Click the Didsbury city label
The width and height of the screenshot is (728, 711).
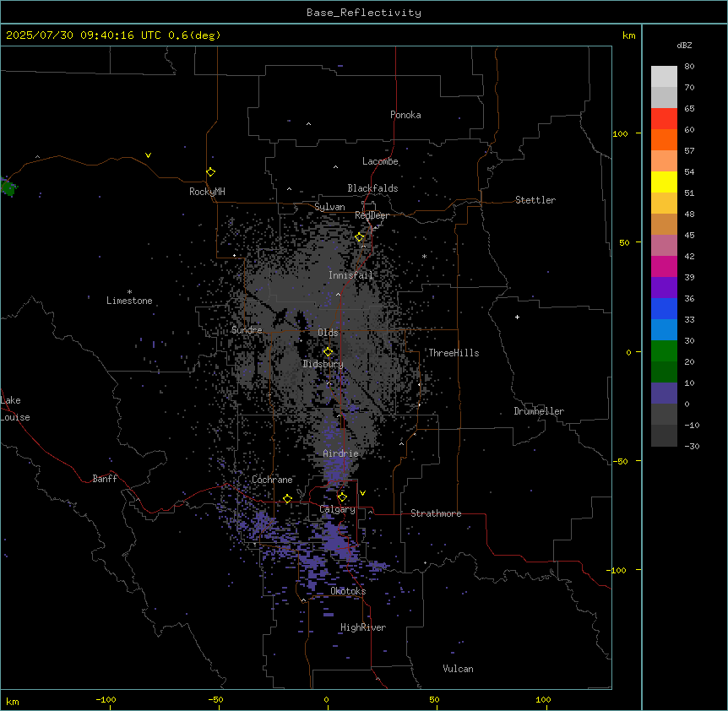(x=323, y=364)
